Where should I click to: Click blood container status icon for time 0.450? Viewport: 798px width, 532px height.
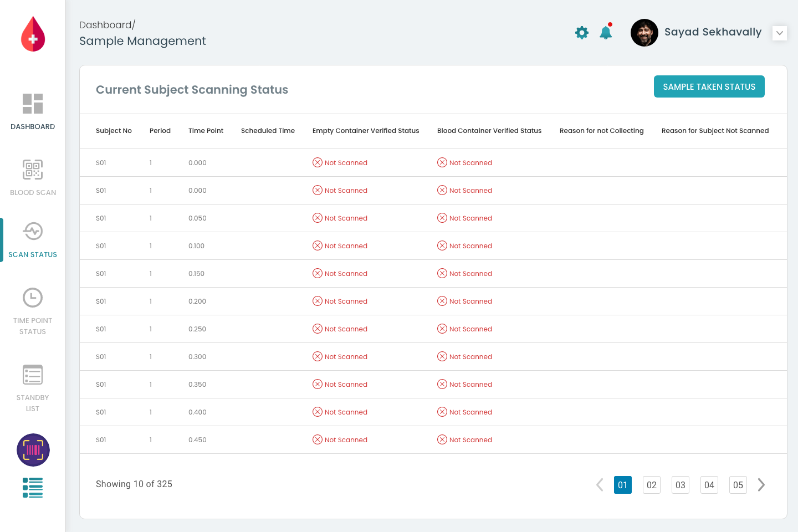tap(442, 439)
